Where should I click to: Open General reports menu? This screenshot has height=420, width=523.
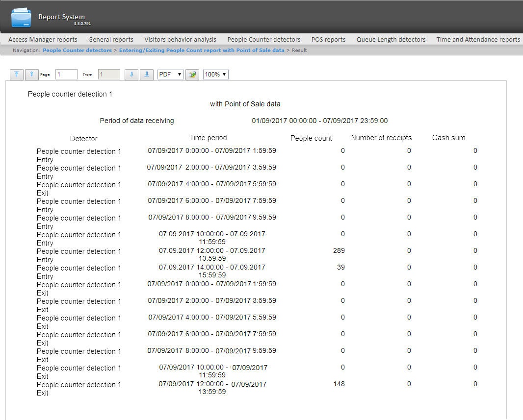click(111, 39)
